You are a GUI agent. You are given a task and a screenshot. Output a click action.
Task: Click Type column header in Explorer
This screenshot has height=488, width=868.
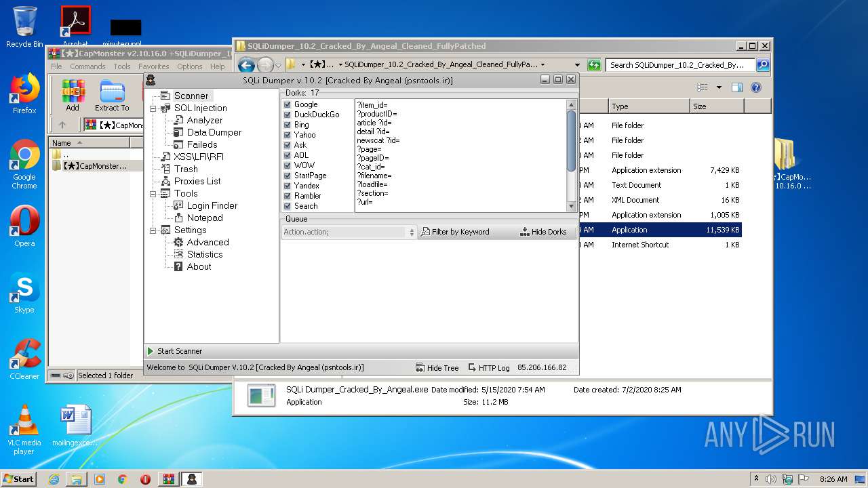648,106
